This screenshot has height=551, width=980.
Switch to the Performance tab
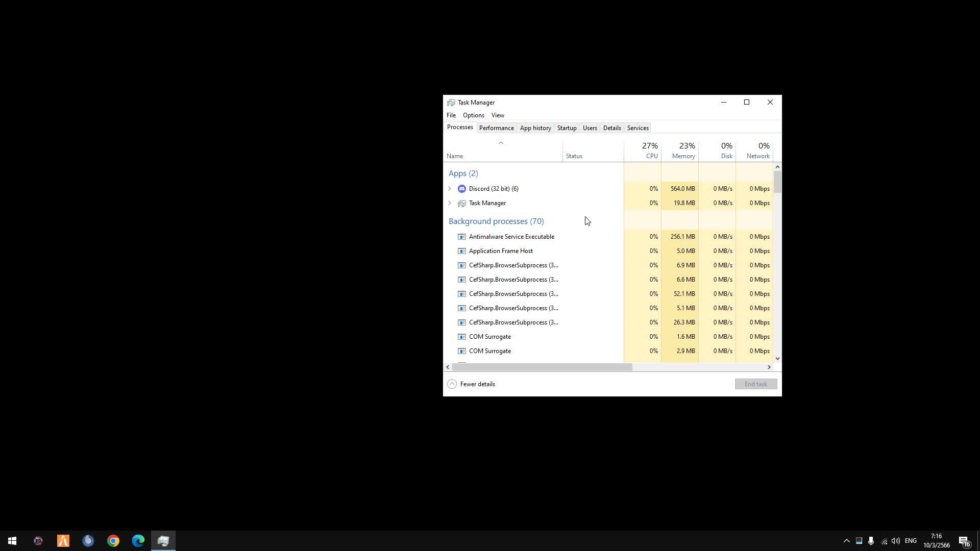496,128
